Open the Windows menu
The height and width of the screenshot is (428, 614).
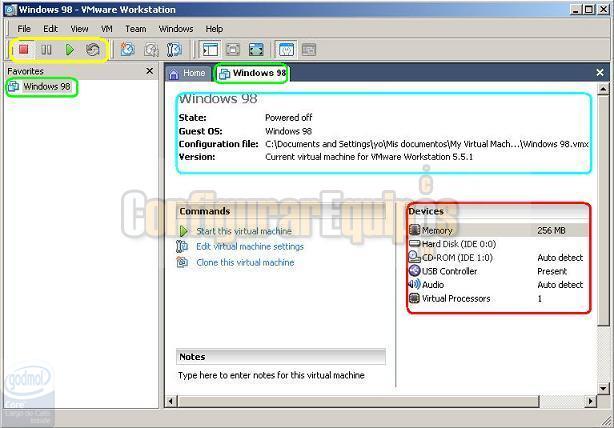(176, 29)
